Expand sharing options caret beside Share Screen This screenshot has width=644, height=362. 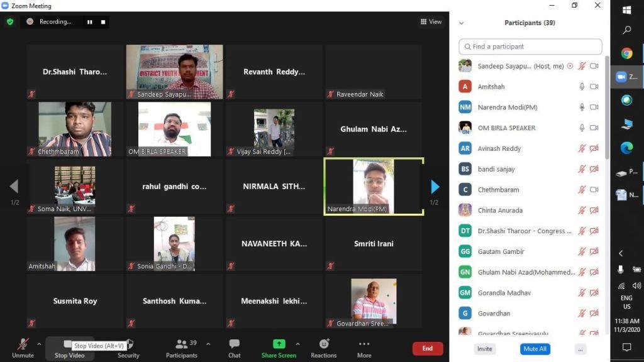297,344
